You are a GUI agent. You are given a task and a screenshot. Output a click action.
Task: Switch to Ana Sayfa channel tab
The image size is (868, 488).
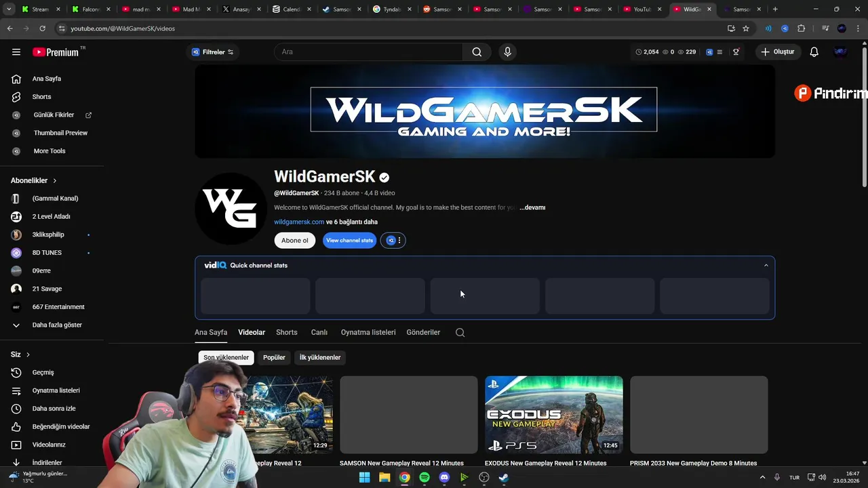coord(211,332)
